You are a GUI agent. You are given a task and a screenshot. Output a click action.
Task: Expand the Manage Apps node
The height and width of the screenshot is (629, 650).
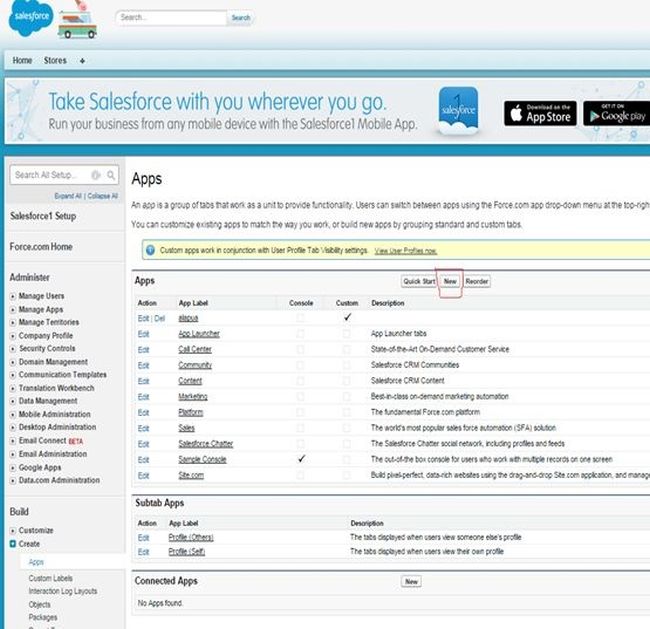[13, 310]
